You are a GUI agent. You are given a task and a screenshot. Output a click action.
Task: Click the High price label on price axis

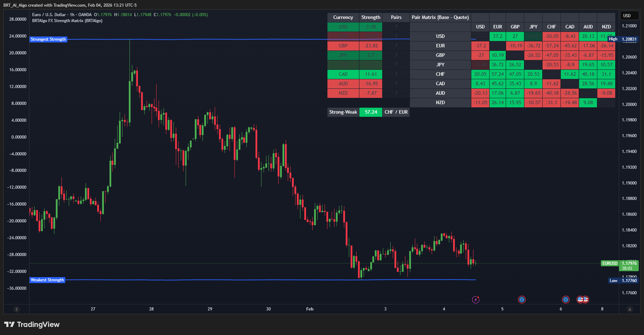pos(613,39)
